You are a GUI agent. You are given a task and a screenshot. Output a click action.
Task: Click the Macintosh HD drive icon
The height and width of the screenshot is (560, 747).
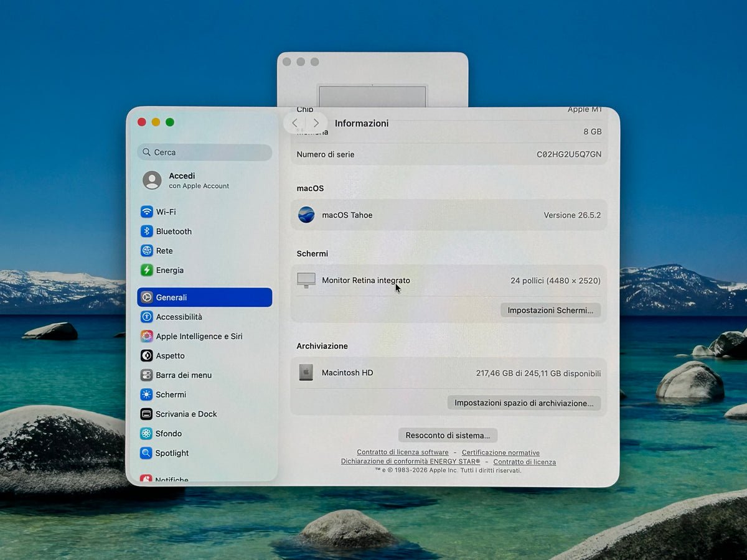coord(306,373)
